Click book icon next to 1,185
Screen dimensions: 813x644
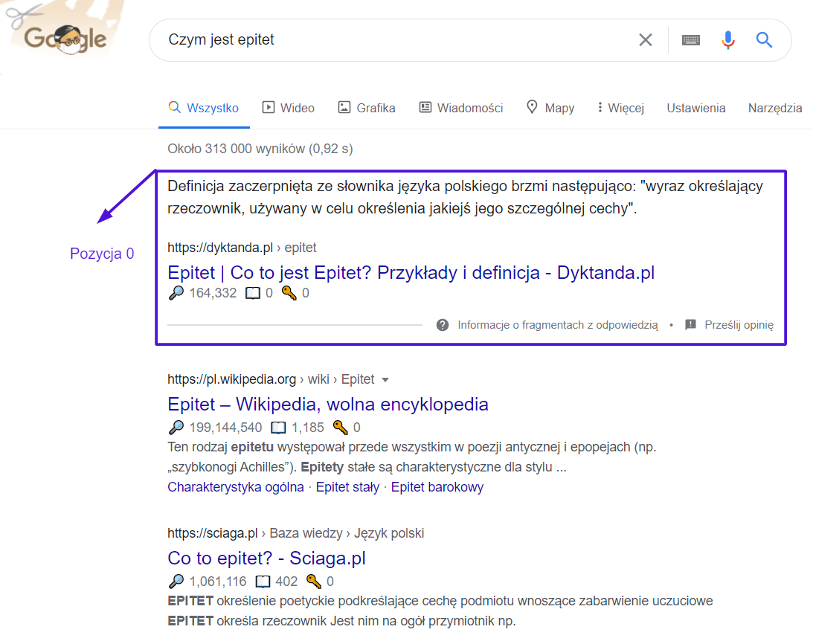pyautogui.click(x=278, y=428)
